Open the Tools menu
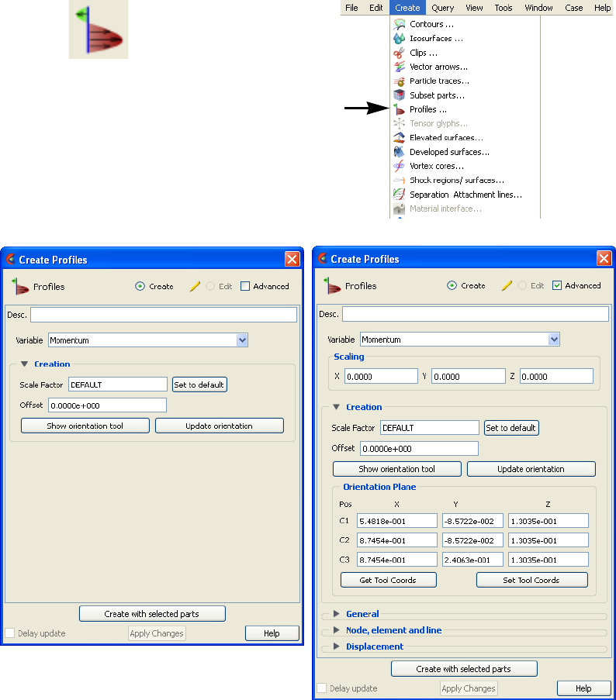The image size is (616, 700). click(x=504, y=8)
